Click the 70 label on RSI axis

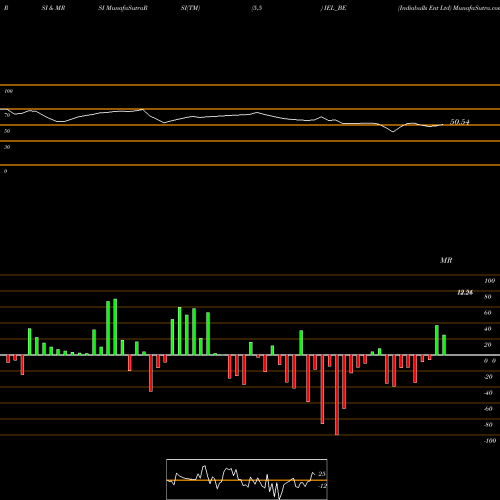[7, 115]
